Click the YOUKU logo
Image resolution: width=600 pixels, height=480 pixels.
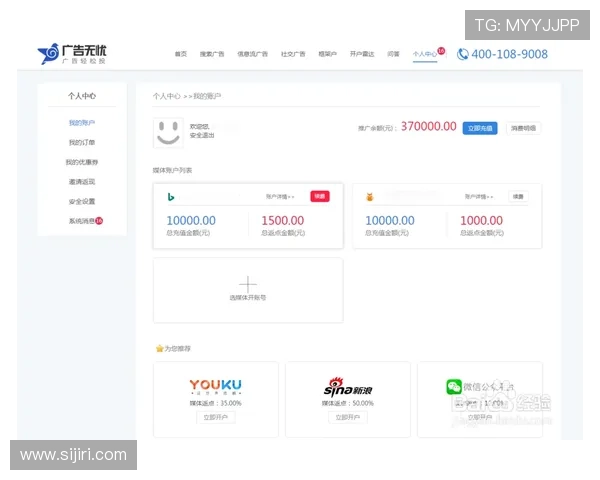tap(215, 387)
